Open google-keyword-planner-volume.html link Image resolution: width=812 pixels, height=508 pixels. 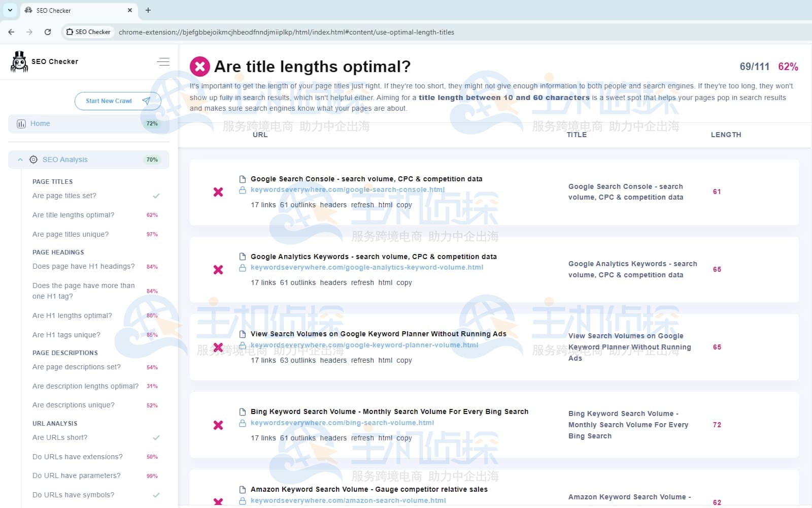pos(364,345)
